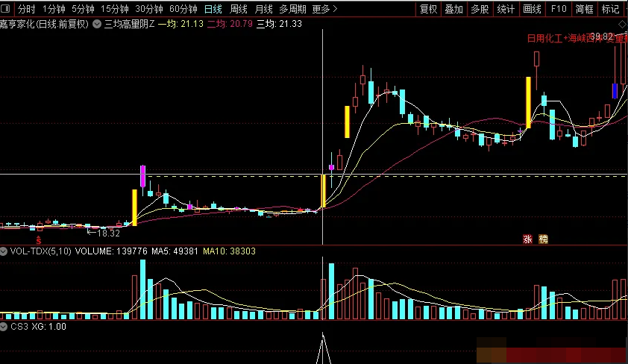Click the tall yellow candlestick at crosshair
This screenshot has height=364, width=628.
[x=324, y=191]
